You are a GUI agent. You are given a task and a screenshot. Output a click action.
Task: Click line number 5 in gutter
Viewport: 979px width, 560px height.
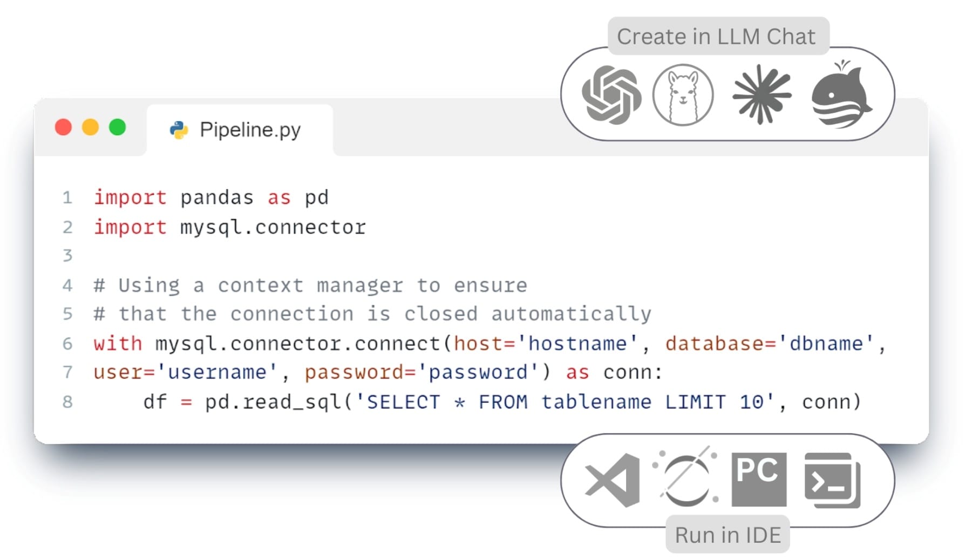(x=67, y=313)
